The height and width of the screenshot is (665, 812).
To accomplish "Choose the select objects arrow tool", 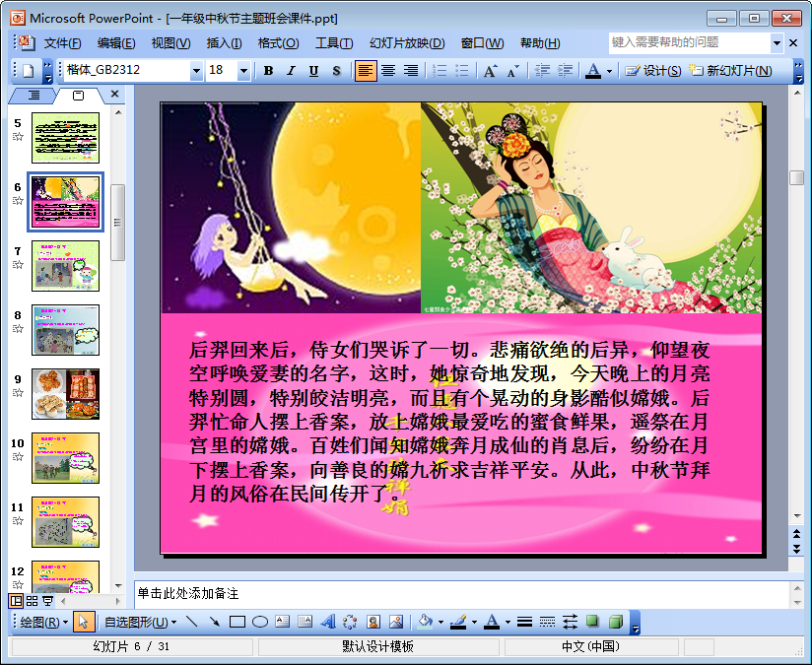I will (x=84, y=622).
